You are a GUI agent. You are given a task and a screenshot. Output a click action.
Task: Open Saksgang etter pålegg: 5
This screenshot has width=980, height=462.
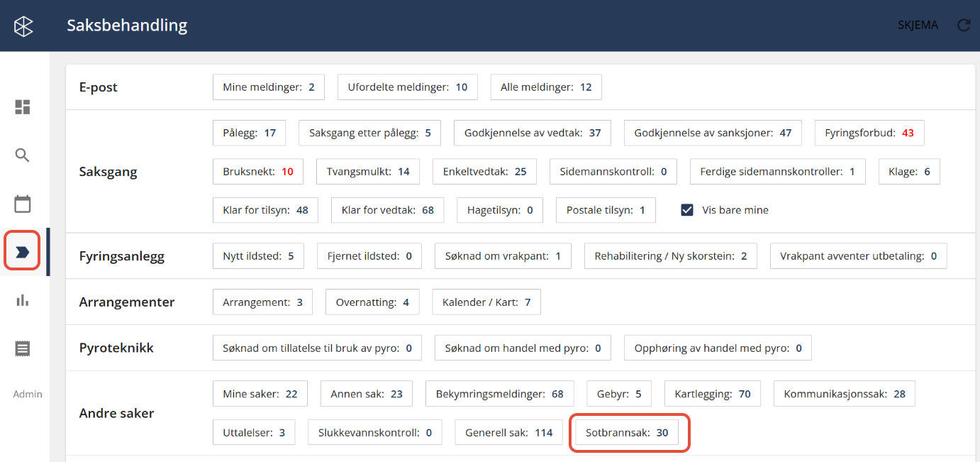(x=370, y=133)
